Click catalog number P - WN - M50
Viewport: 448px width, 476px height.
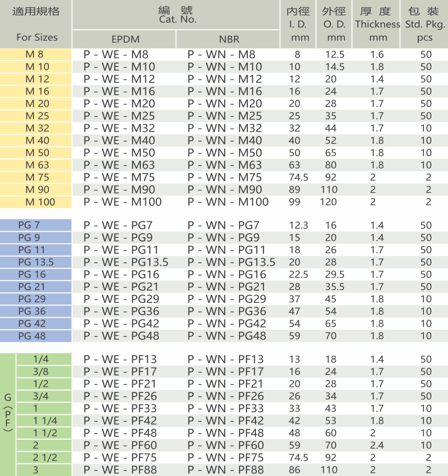224,153
